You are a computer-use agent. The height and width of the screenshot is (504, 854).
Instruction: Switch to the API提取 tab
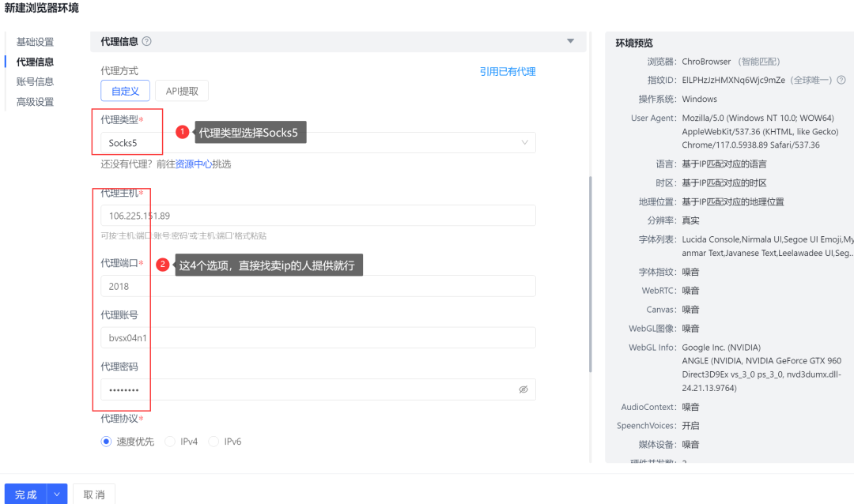(183, 90)
